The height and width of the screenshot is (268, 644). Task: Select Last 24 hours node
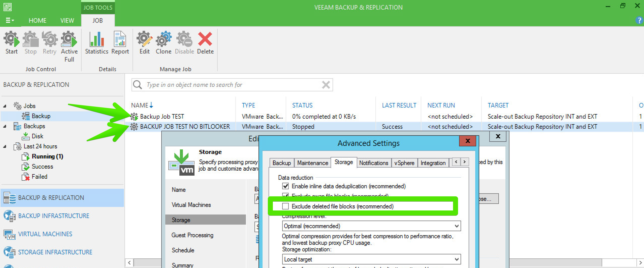40,146
